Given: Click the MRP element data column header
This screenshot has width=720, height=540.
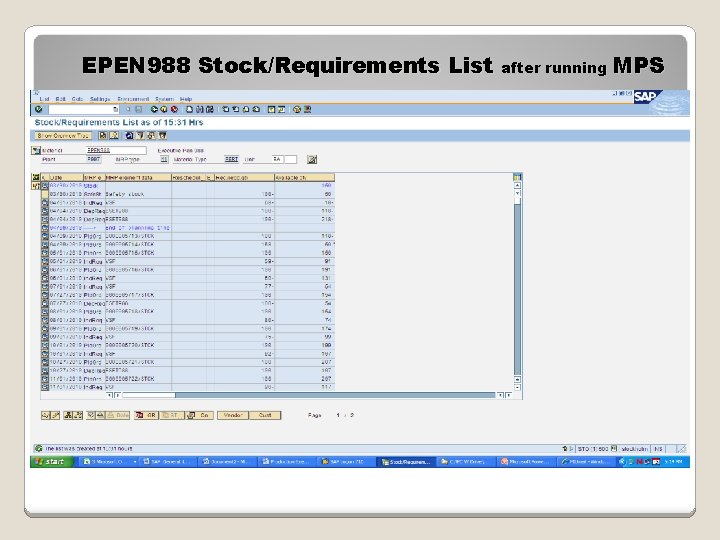Looking at the screenshot, I should 138,177.
